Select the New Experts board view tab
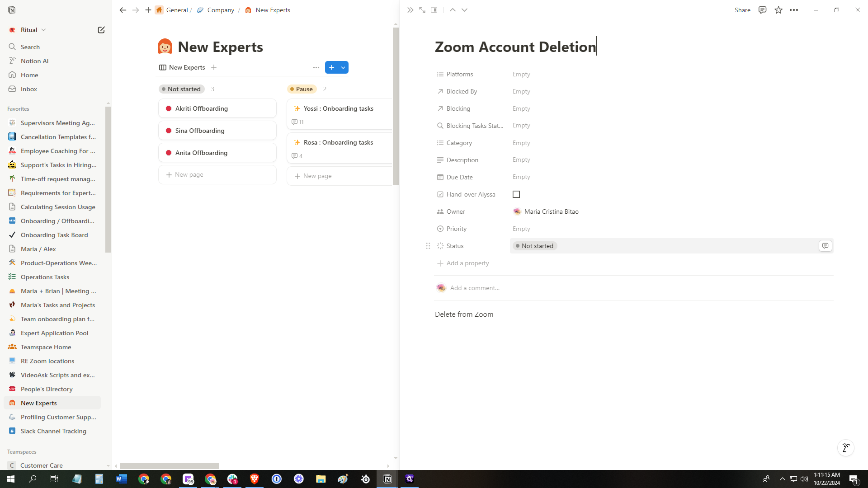The width and height of the screenshot is (868, 488). (182, 67)
